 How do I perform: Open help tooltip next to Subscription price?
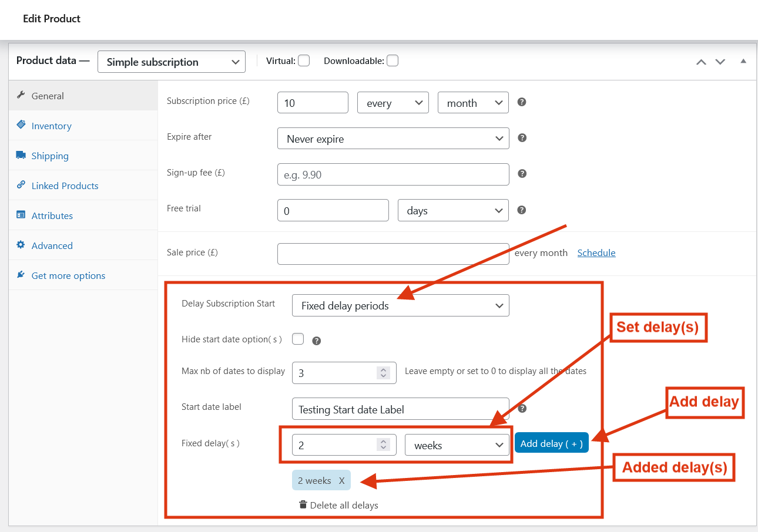point(521,102)
